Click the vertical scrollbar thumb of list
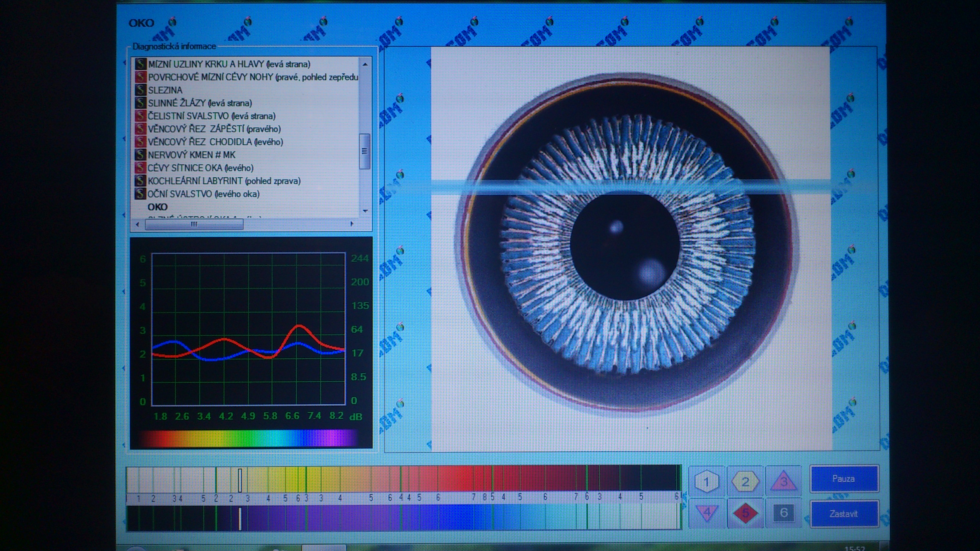 coord(364,151)
